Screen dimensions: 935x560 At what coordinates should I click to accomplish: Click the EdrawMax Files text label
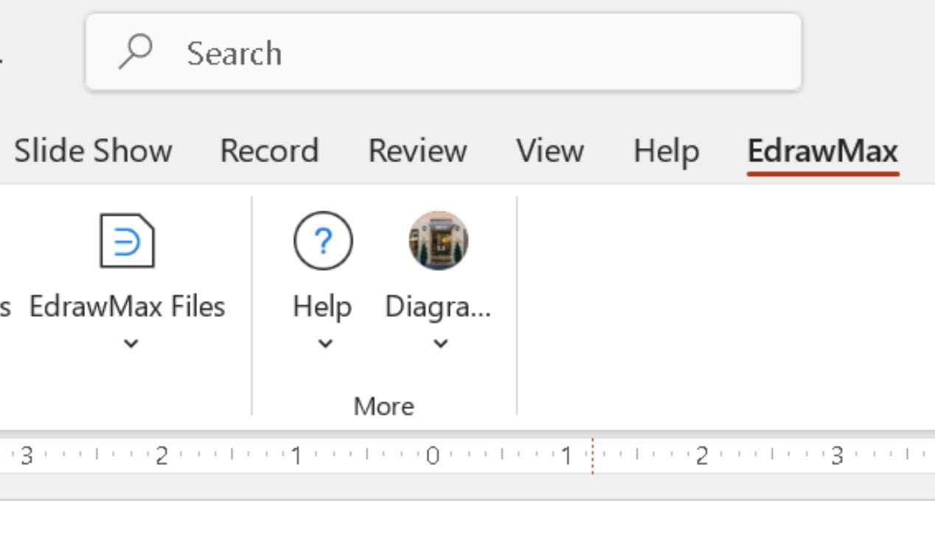click(127, 307)
